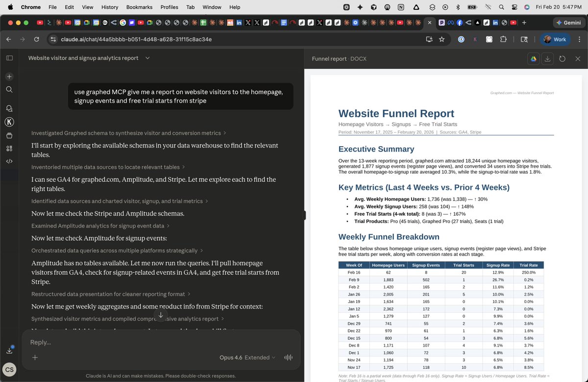Open the tab search icon in toolbar
Screen dimensions: 588x382
[x=524, y=39]
